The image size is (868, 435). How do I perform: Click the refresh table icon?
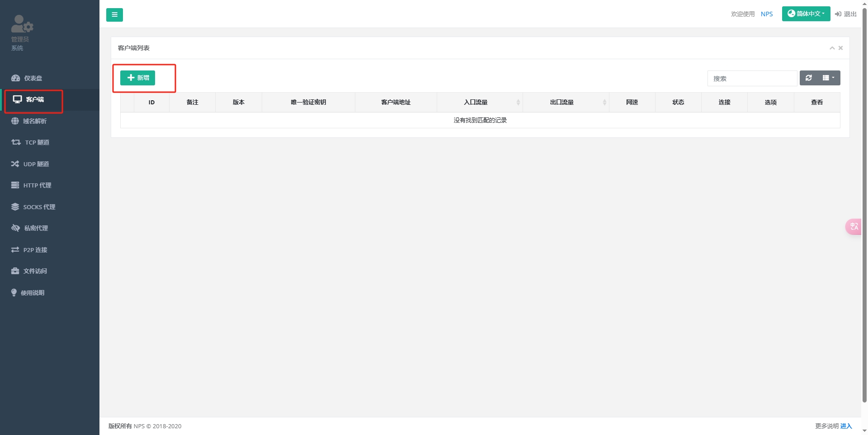pos(809,78)
